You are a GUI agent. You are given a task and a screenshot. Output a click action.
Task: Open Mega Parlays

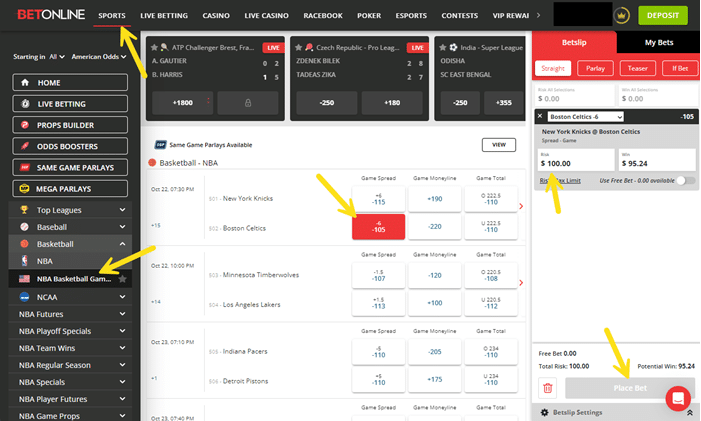click(x=70, y=189)
